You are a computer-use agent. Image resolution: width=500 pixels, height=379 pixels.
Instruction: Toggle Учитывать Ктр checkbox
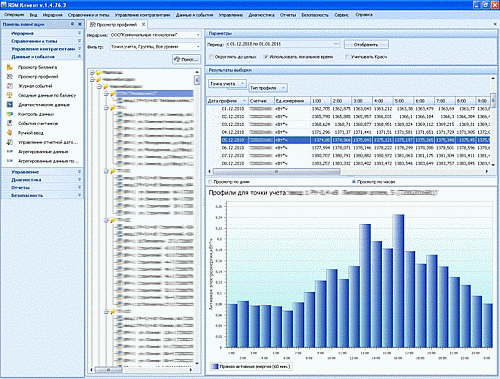tap(348, 57)
